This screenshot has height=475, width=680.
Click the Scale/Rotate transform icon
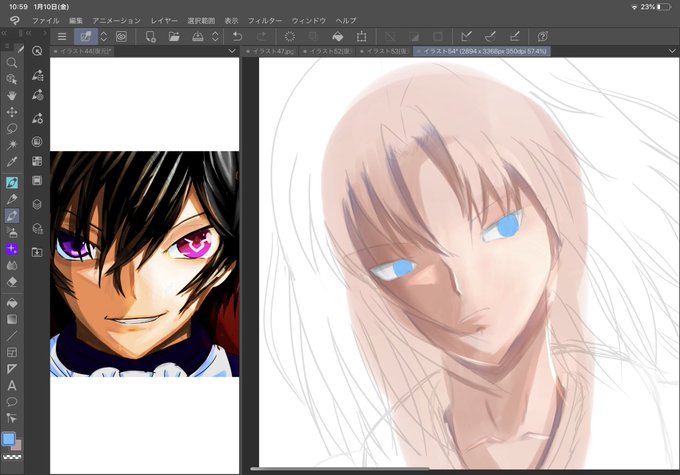click(361, 36)
